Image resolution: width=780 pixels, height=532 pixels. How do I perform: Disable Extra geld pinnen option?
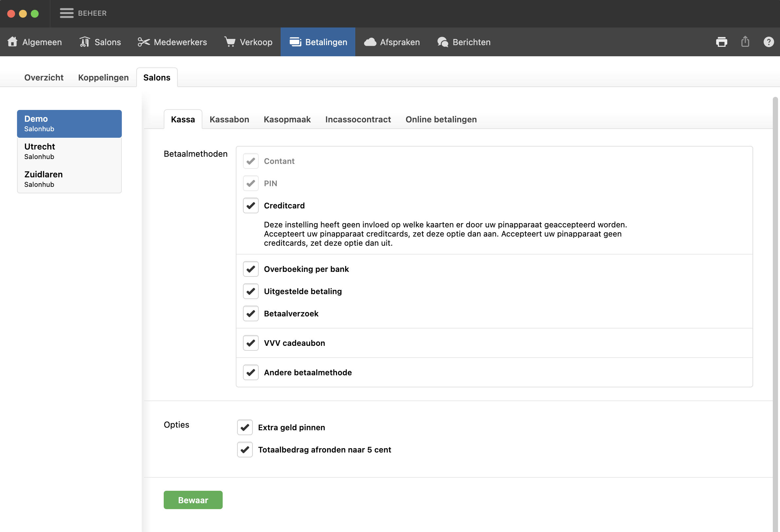pos(245,427)
